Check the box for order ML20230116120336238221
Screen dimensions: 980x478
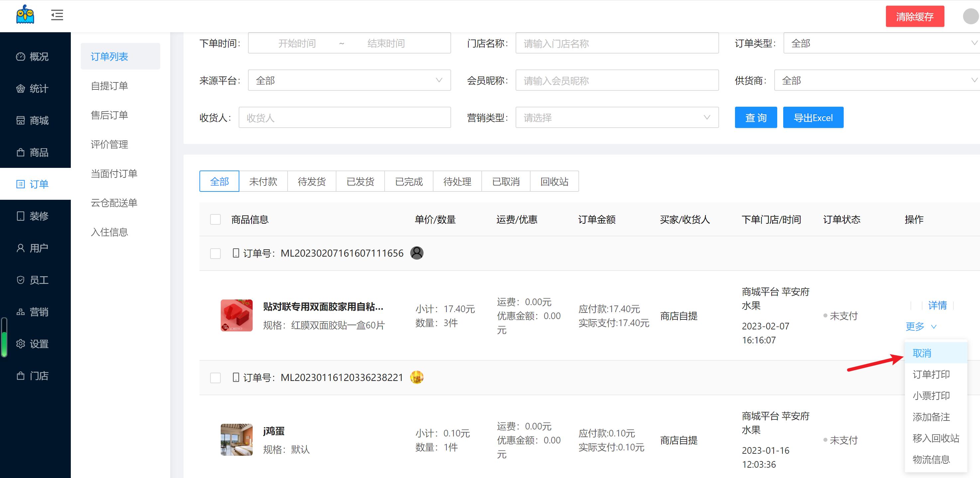215,378
